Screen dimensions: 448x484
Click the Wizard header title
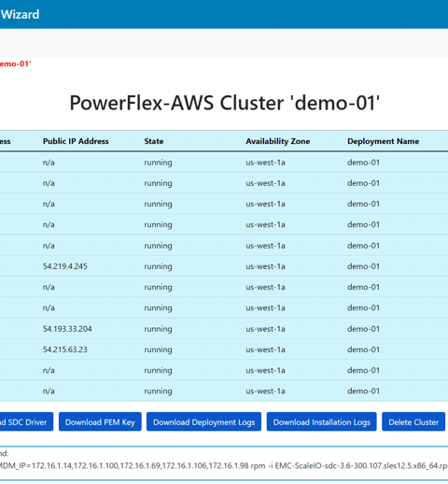[x=20, y=14]
